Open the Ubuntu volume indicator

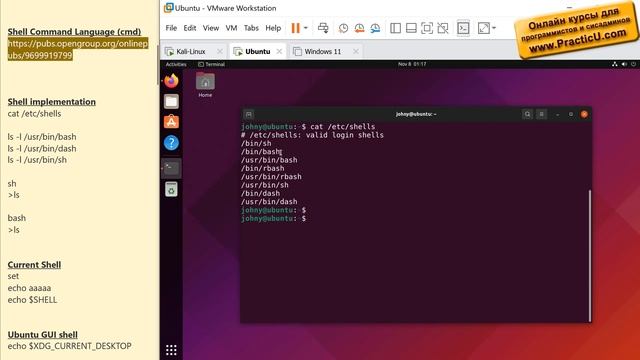tap(624, 64)
